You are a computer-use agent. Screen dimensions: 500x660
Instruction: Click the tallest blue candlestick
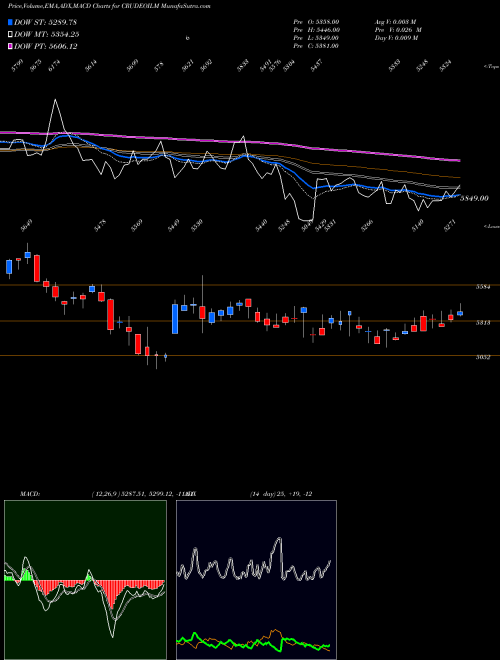tap(175, 319)
